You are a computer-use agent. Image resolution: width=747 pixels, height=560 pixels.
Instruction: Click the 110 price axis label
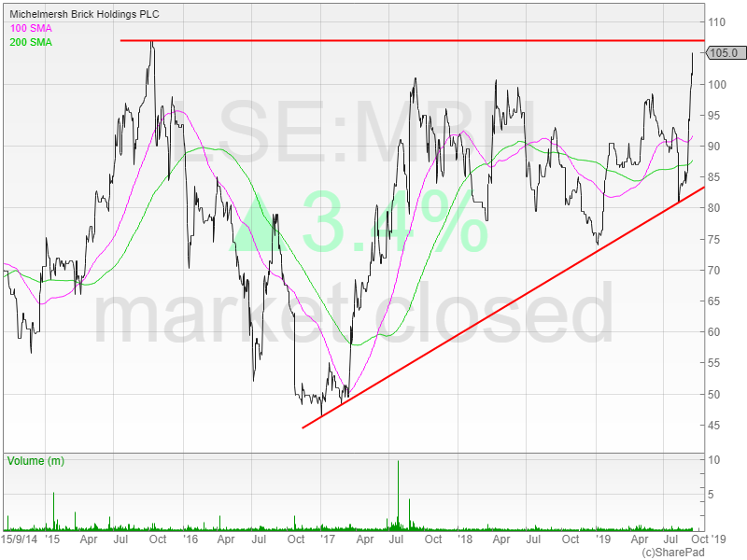click(x=716, y=22)
